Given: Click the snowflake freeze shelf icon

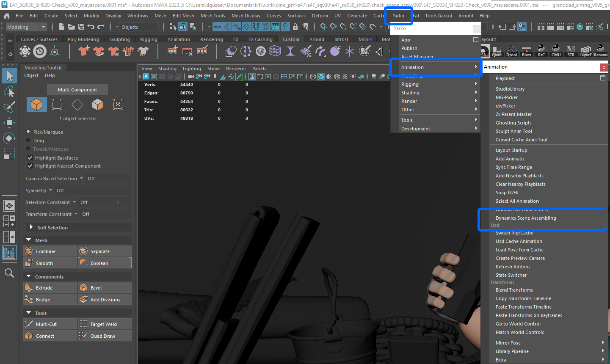Looking at the screenshot, I should 25,52.
